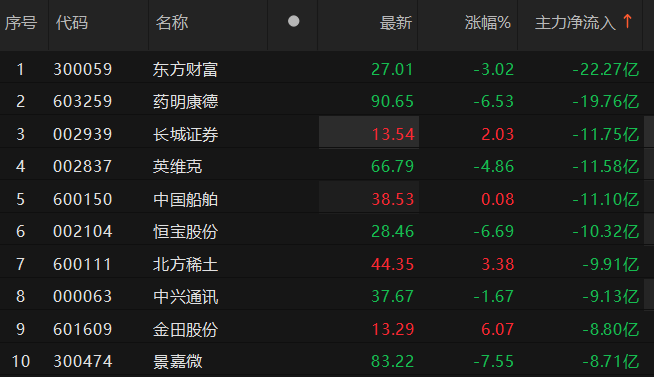Sort by 涨幅% column header
Viewport: 654px width, 377px height.
tap(488, 23)
